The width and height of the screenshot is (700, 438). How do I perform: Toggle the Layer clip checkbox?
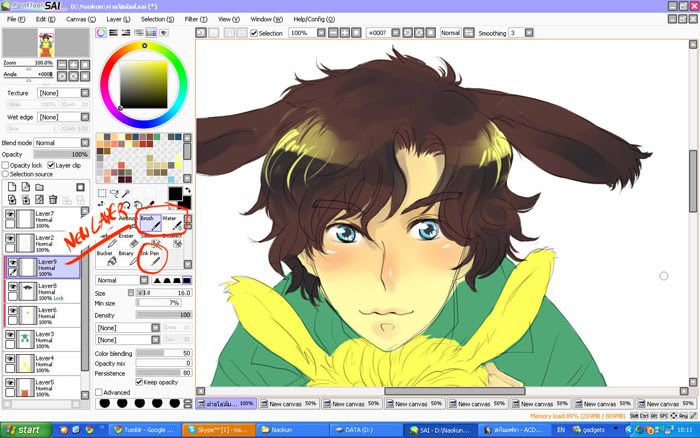pyautogui.click(x=52, y=165)
